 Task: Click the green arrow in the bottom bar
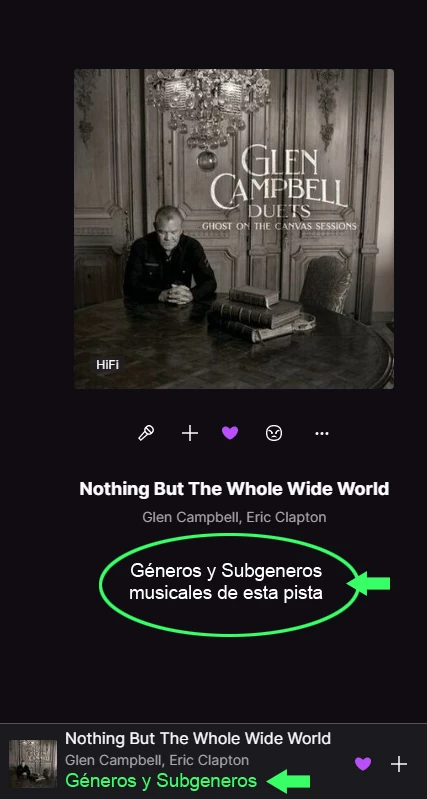pos(288,781)
